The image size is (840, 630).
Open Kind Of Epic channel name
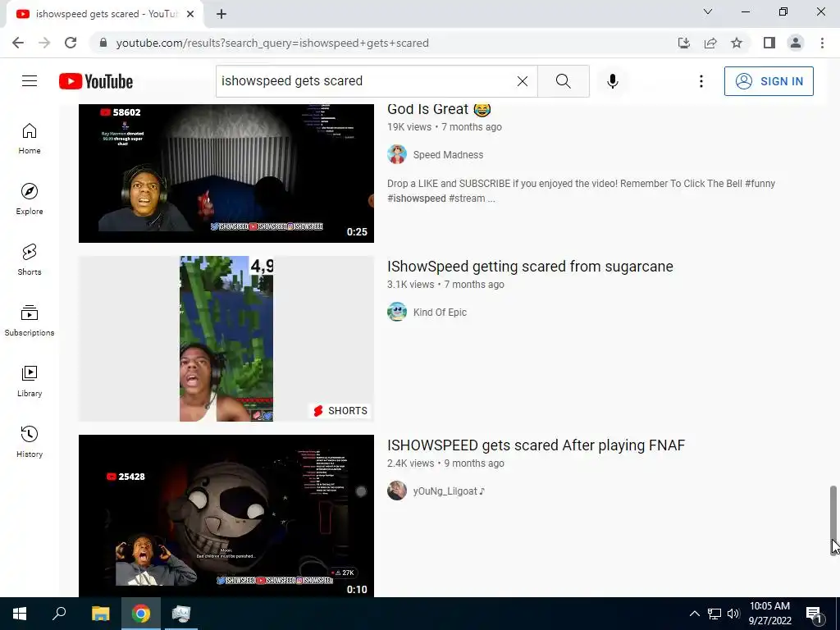pyautogui.click(x=440, y=313)
